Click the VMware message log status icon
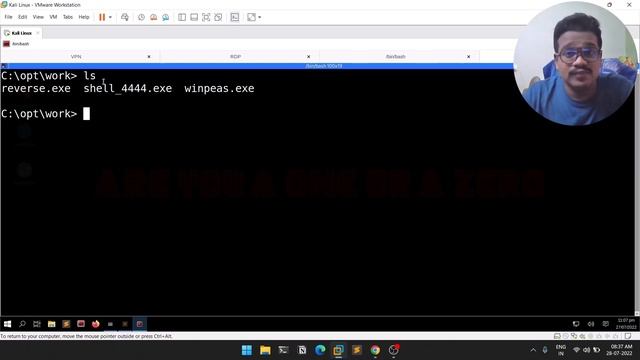Image resolution: width=640 pixels, height=360 pixels. [x=628, y=336]
